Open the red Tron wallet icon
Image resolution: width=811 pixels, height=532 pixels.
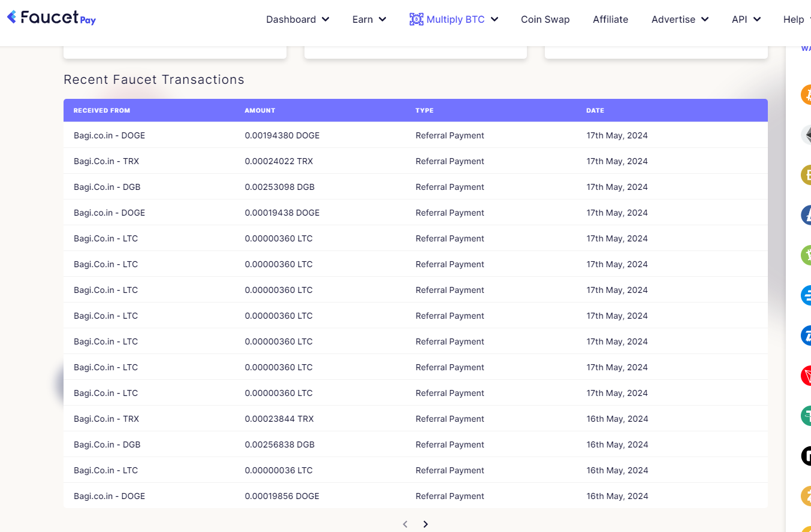tap(806, 376)
